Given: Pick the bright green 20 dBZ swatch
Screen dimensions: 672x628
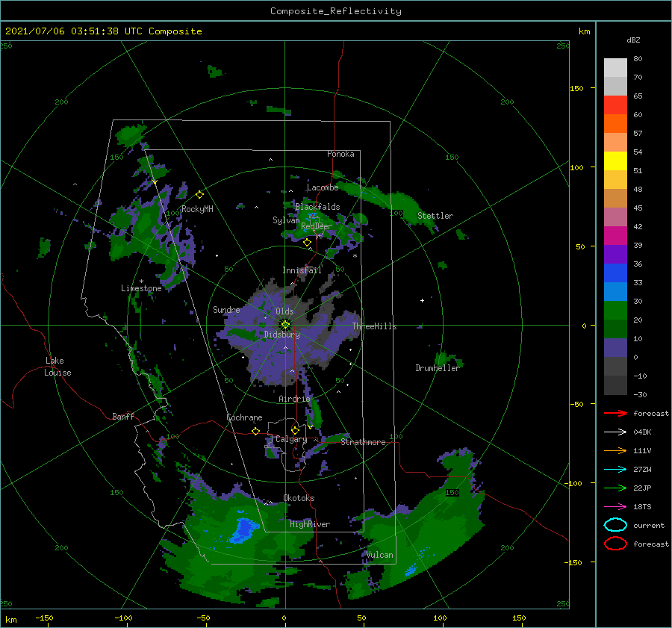Looking at the screenshot, I should (615, 311).
